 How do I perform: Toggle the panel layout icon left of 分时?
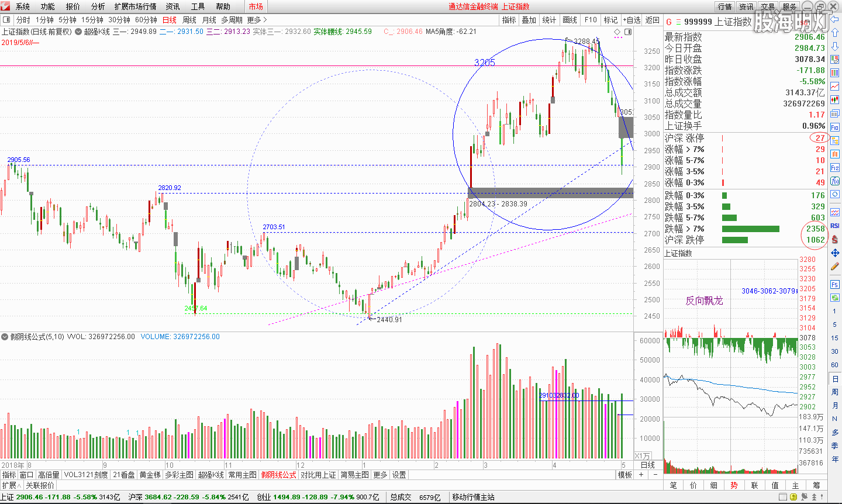click(x=6, y=20)
